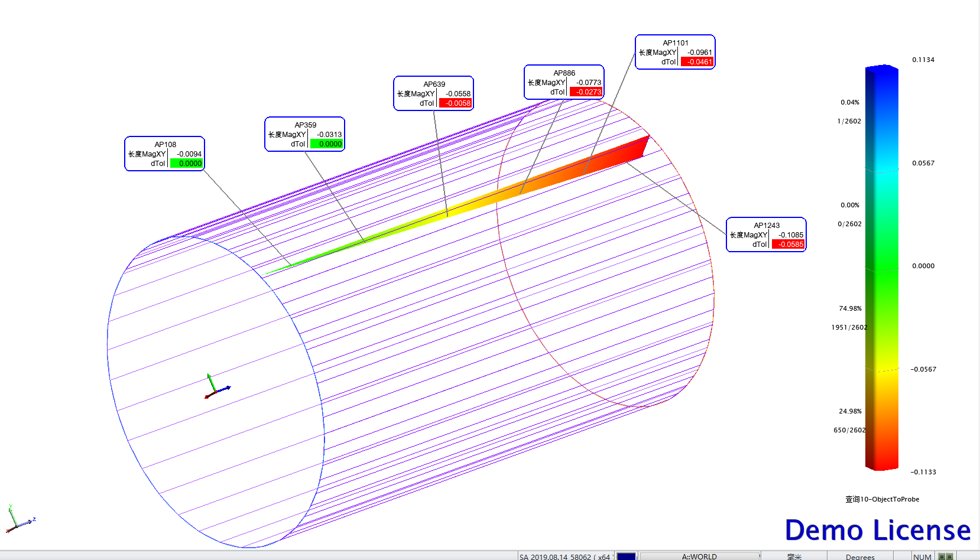Click the NUM lock status indicator

[921, 556]
